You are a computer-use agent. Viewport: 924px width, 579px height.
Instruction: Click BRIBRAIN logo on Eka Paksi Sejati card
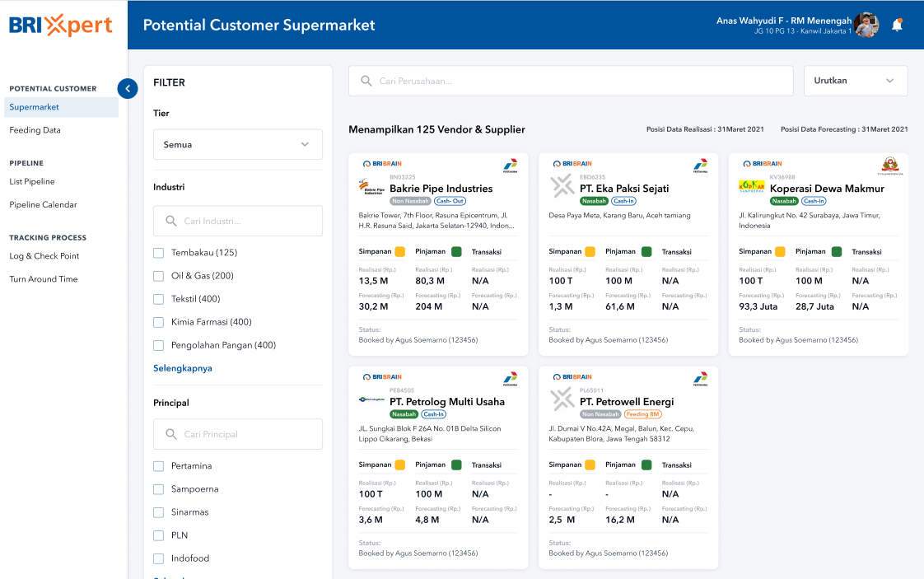[572, 164]
